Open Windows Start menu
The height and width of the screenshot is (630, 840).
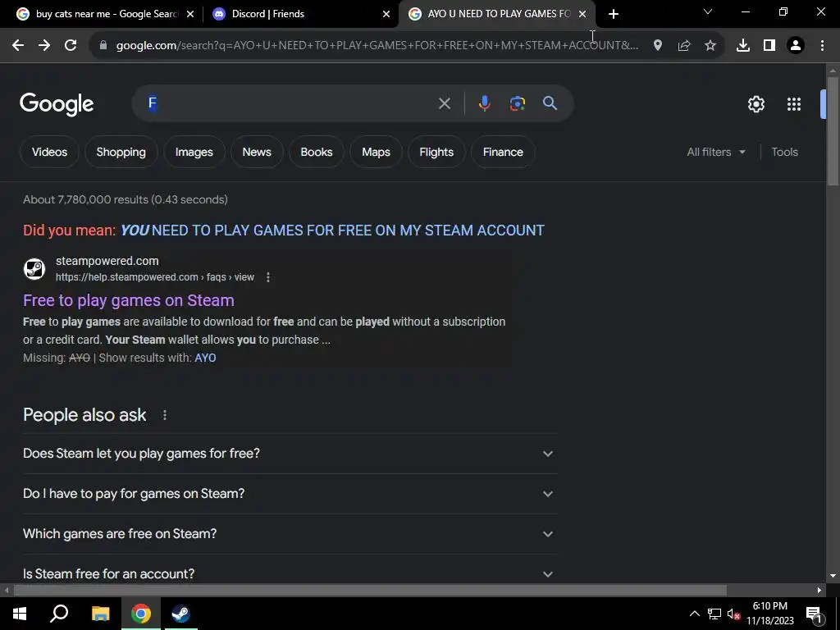click(x=20, y=614)
